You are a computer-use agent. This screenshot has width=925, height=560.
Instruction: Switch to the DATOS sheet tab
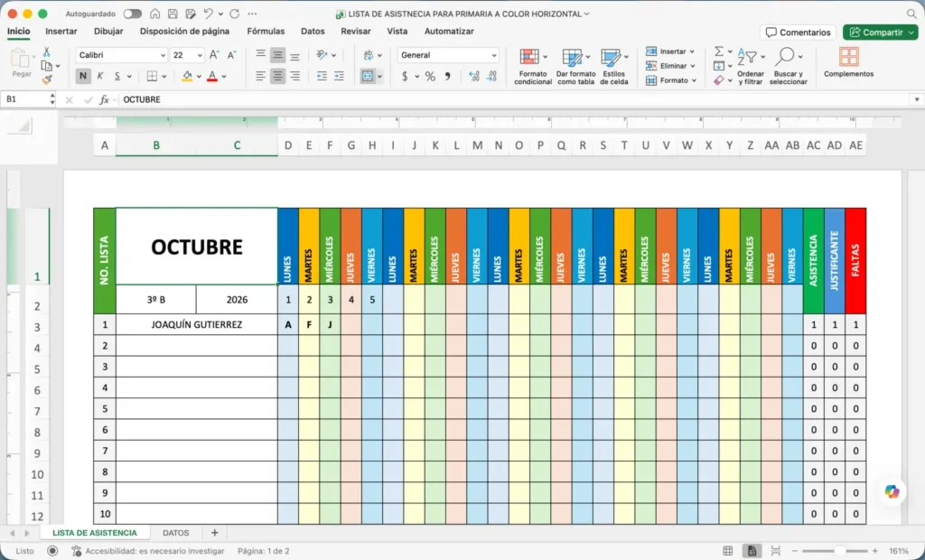click(x=176, y=533)
